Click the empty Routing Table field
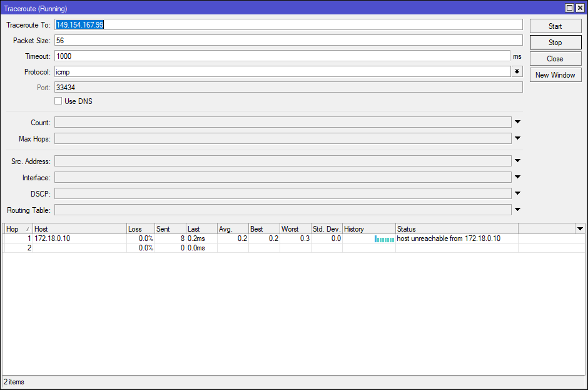This screenshot has height=390, width=588. pos(283,210)
